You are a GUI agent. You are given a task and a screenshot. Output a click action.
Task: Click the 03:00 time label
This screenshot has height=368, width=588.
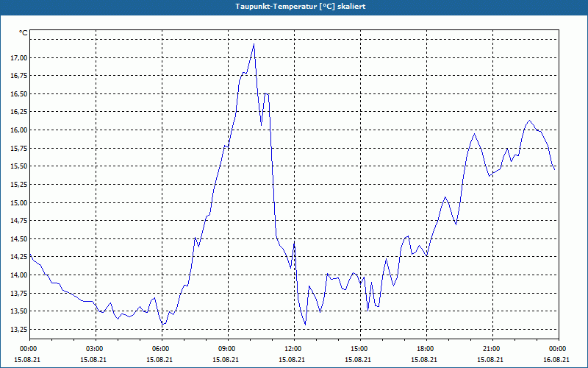[94, 349]
